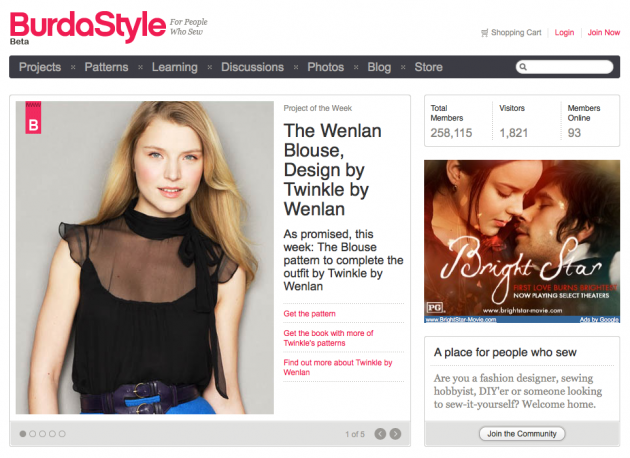Open the Blog section
The height and width of the screenshot is (458, 630).
pos(379,67)
